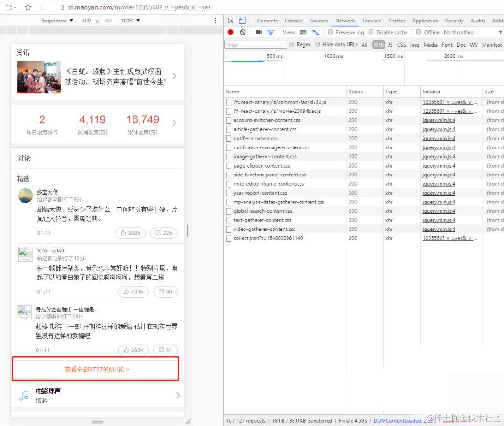Filter requests by XHR type
The width and height of the screenshot is (504, 426).
pos(378,45)
